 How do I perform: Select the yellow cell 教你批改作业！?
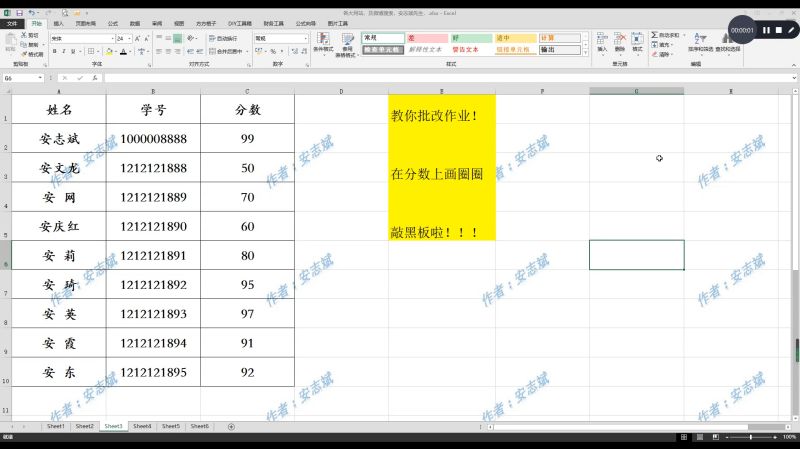(442, 109)
